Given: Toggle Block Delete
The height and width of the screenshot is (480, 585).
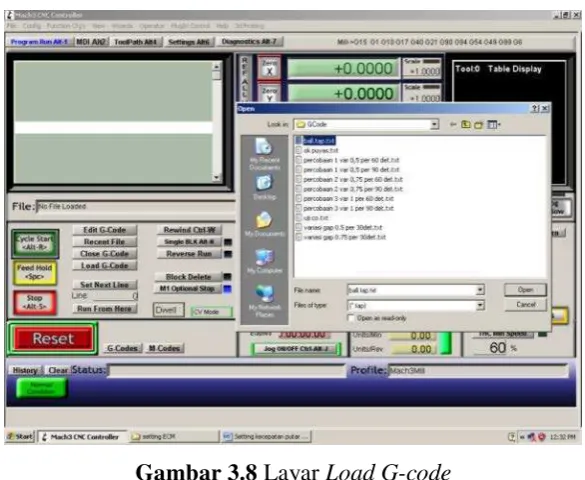Looking at the screenshot, I should click(x=188, y=277).
